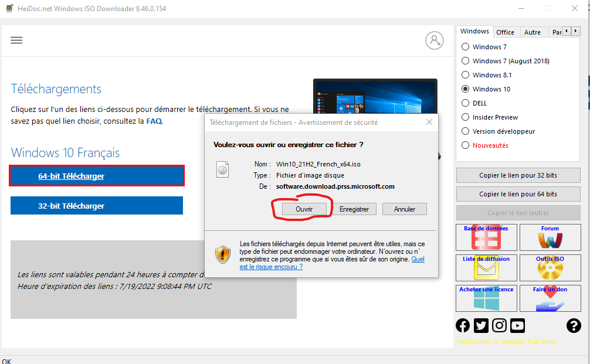Click the Win10_21H2_French_x64.iso file name
Screen dimensions: 590x364
click(318, 164)
